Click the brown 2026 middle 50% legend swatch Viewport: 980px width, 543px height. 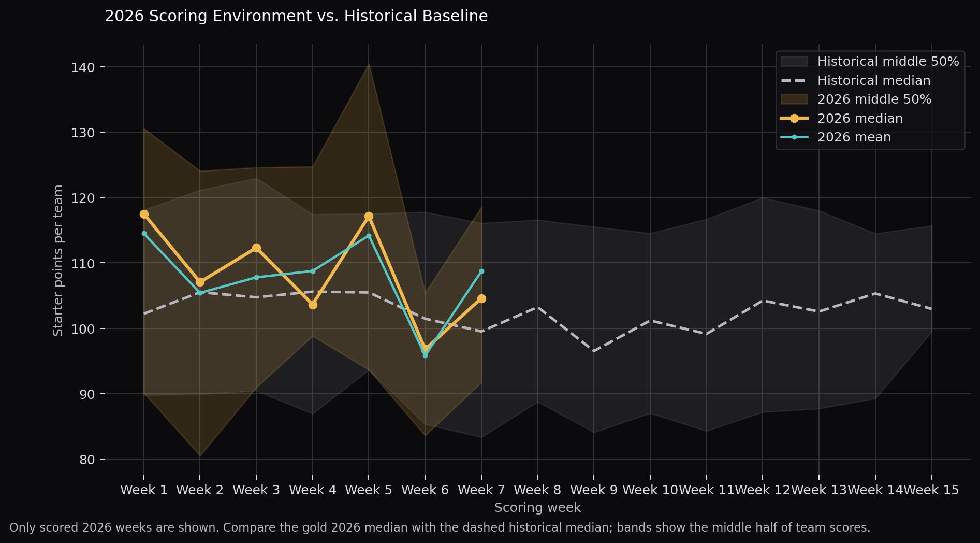pos(794,99)
